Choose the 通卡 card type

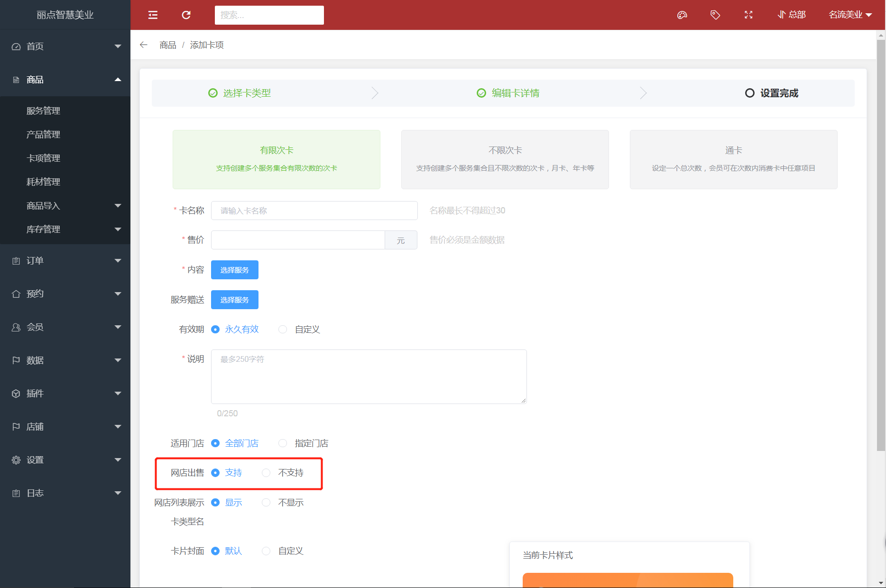734,159
